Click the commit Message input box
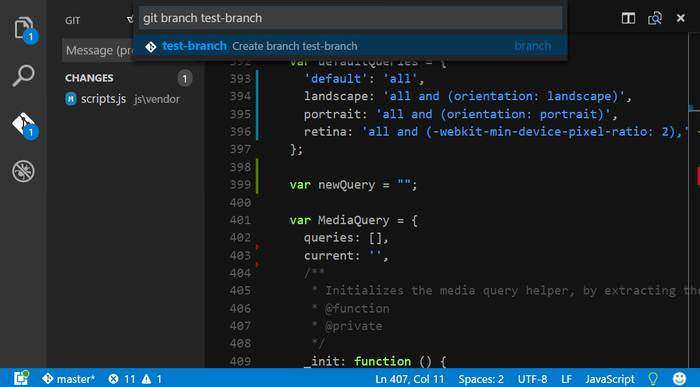The image size is (700, 387). 98,50
